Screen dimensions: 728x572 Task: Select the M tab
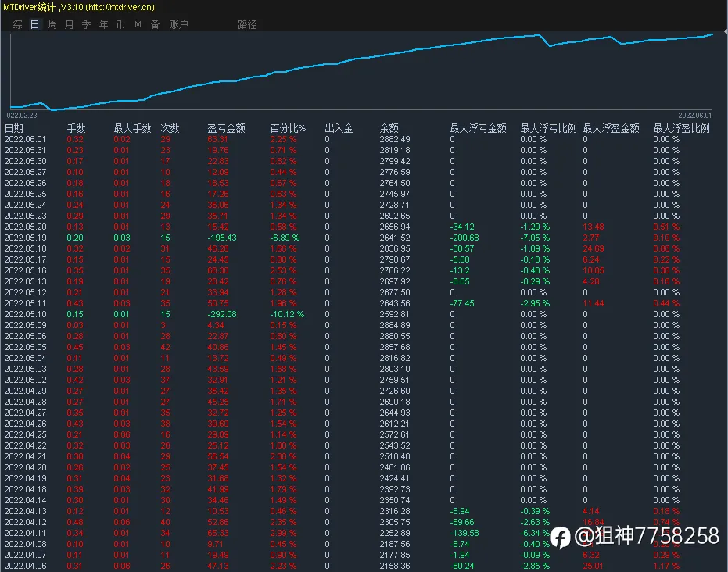(138, 24)
